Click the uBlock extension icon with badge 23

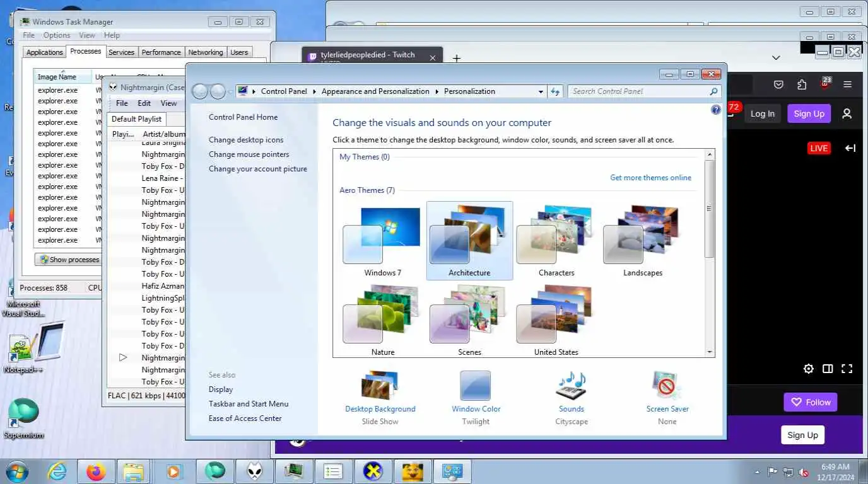[x=824, y=84]
